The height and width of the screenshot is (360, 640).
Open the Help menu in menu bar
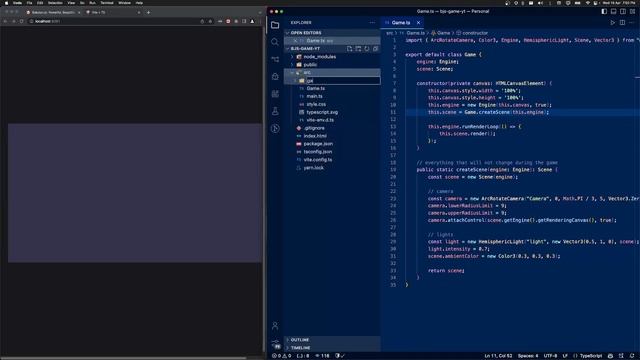point(139,3)
